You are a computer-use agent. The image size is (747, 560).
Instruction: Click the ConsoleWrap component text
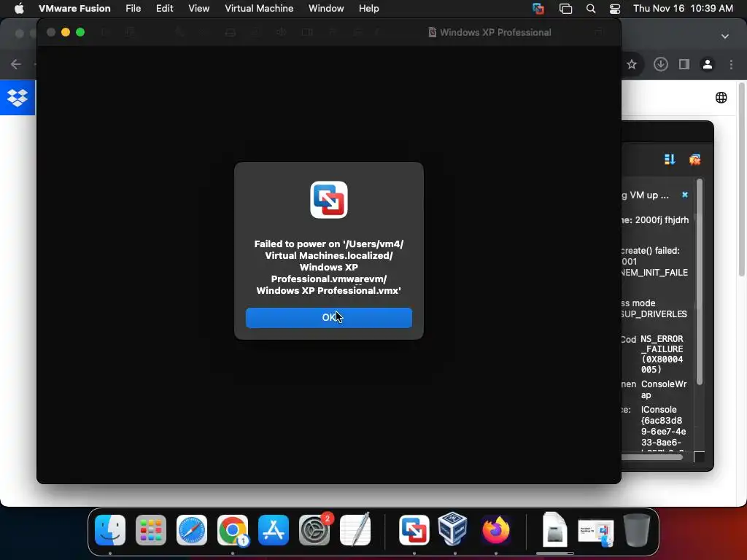(x=664, y=389)
